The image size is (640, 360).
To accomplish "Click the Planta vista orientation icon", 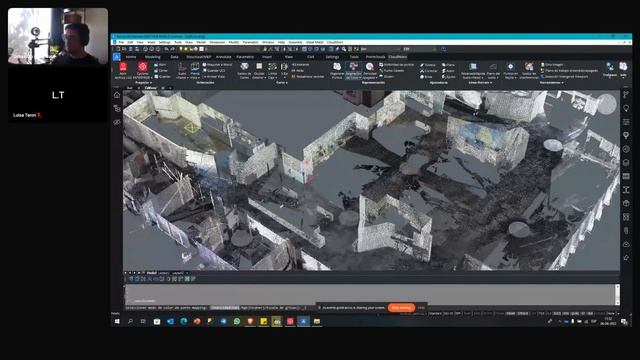I will [x=195, y=67].
